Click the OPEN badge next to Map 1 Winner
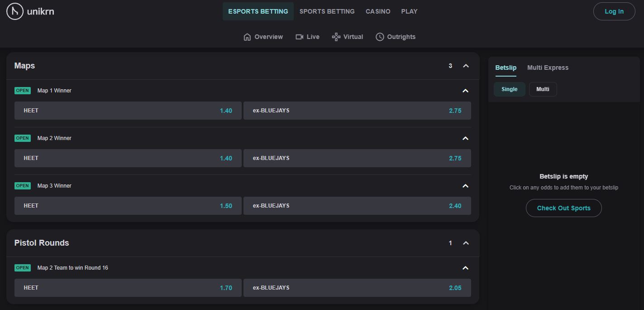The height and width of the screenshot is (310, 644). coord(22,91)
